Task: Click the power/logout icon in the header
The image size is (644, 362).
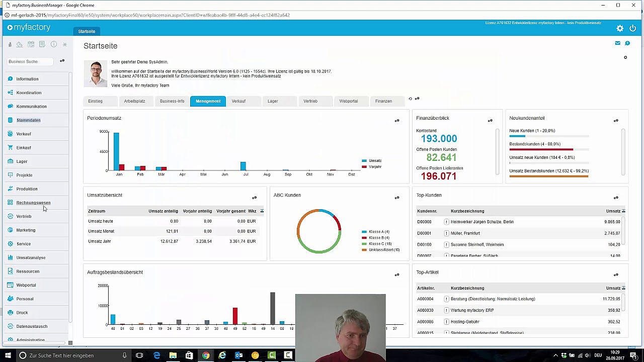Action: (x=633, y=29)
